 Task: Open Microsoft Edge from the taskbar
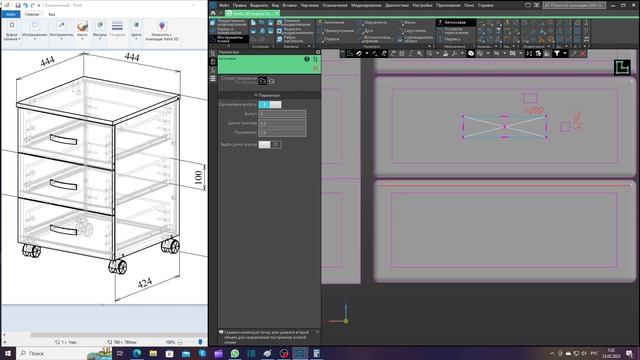[136, 353]
